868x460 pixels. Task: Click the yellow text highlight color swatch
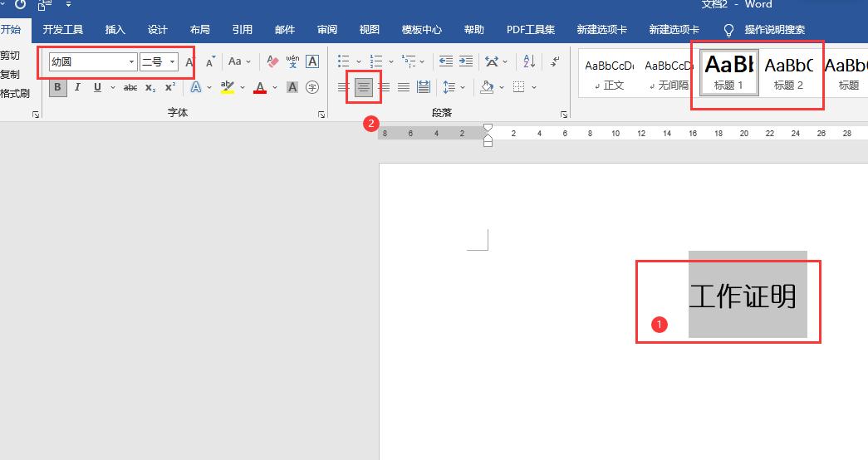[x=227, y=92]
